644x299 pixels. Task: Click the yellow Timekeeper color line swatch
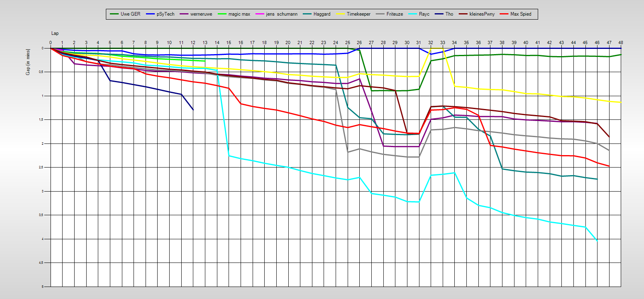340,14
